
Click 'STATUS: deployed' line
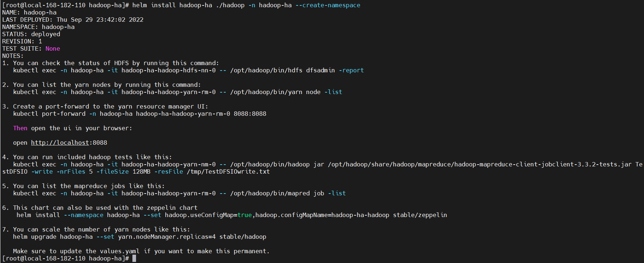(31, 34)
